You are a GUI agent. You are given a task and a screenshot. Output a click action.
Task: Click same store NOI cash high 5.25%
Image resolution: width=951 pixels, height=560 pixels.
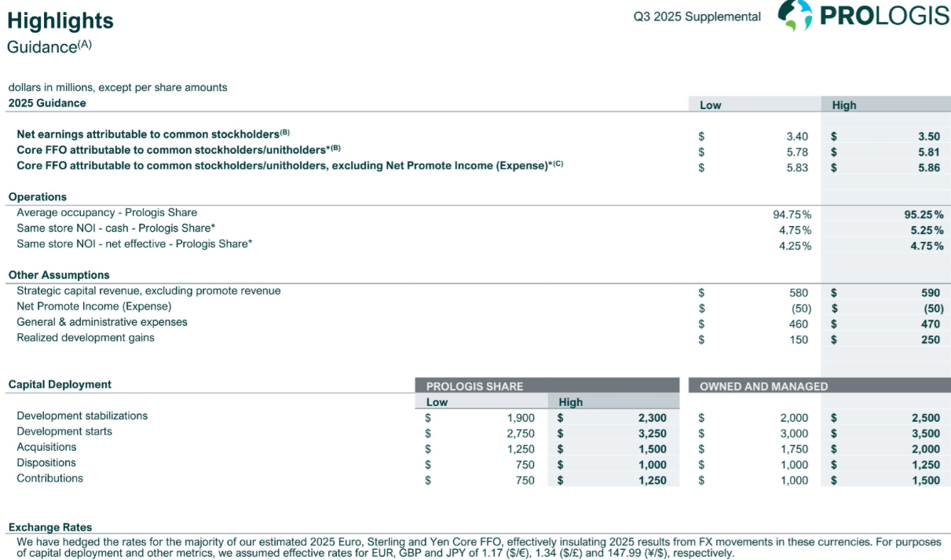[x=927, y=230]
